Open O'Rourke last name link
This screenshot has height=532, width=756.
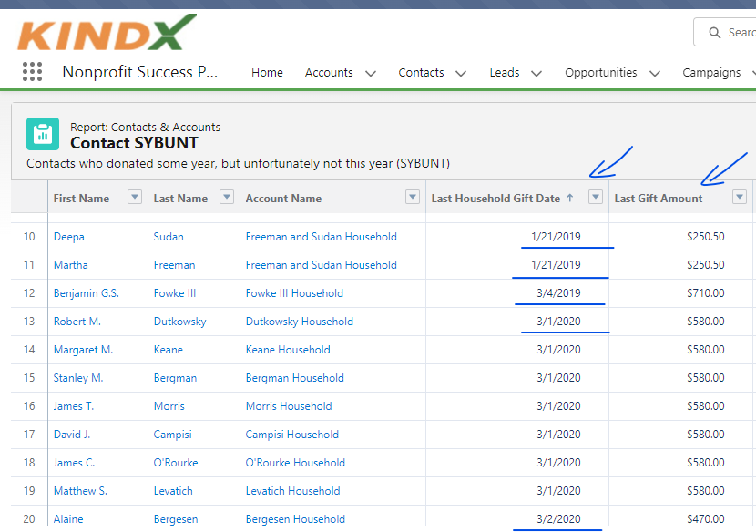(174, 463)
